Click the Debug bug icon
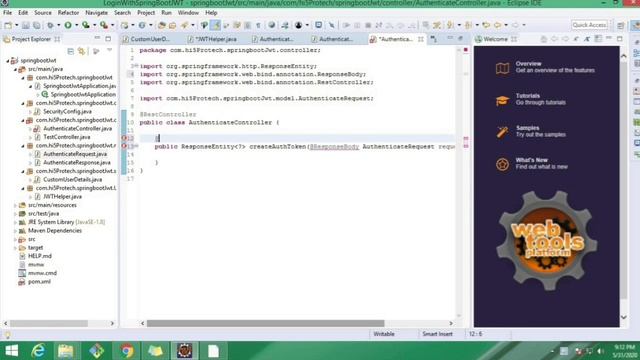Viewport: 640px width, 360px height. tap(50, 25)
